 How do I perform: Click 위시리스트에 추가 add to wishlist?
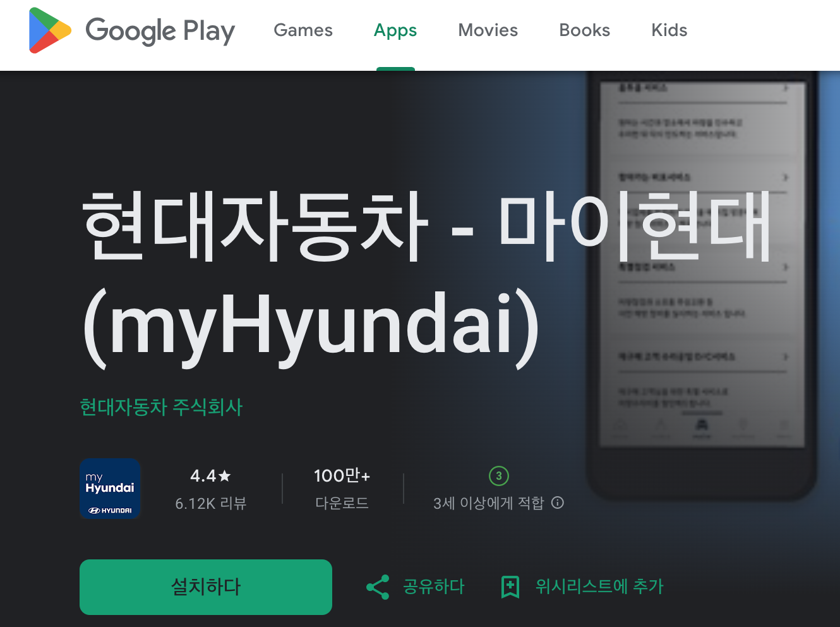pos(599,587)
